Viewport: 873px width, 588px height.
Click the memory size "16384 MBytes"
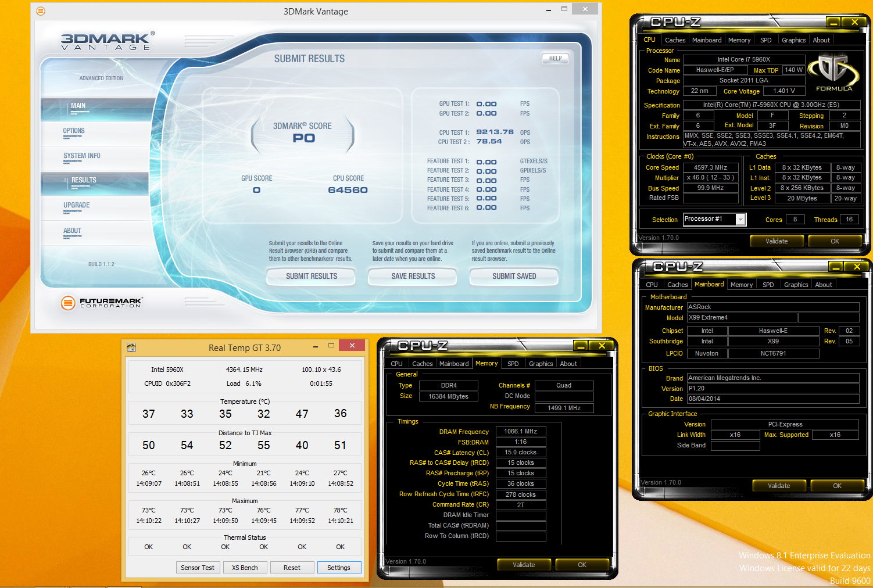click(x=448, y=396)
